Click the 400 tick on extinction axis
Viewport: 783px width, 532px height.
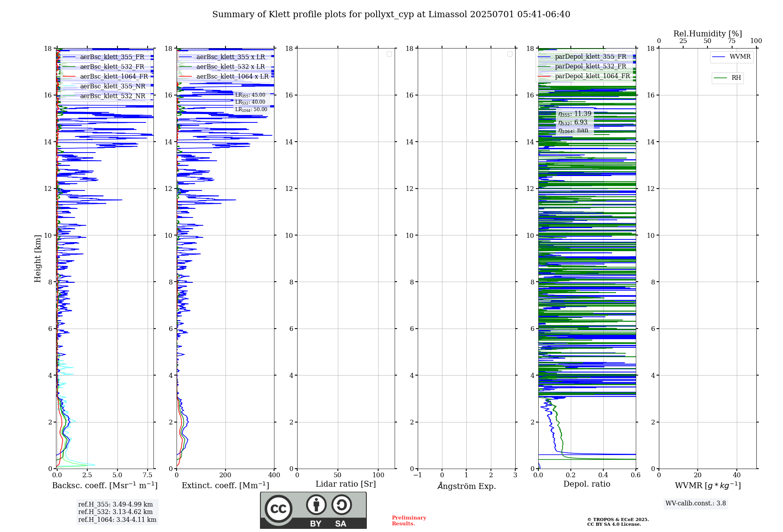tap(274, 475)
